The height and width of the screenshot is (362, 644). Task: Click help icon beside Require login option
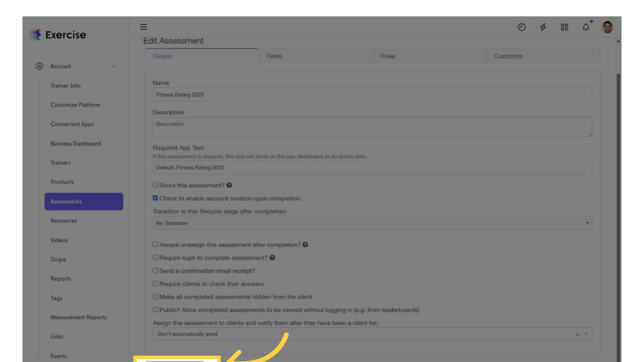(272, 258)
